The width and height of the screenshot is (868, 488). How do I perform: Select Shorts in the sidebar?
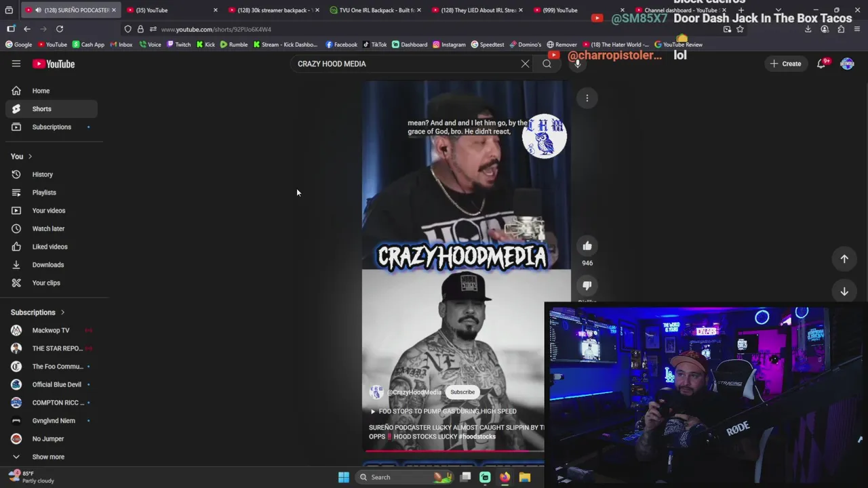coord(52,109)
